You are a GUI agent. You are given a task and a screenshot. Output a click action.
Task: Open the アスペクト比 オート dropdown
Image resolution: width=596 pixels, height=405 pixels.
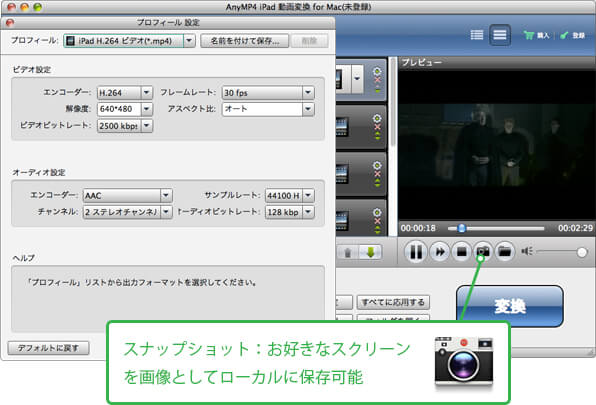point(308,109)
